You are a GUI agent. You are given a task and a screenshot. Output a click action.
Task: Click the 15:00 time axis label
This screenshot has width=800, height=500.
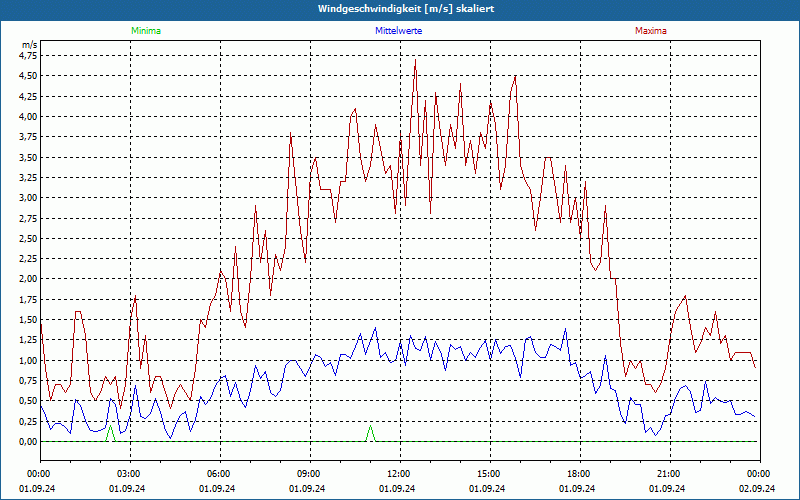[x=488, y=474]
